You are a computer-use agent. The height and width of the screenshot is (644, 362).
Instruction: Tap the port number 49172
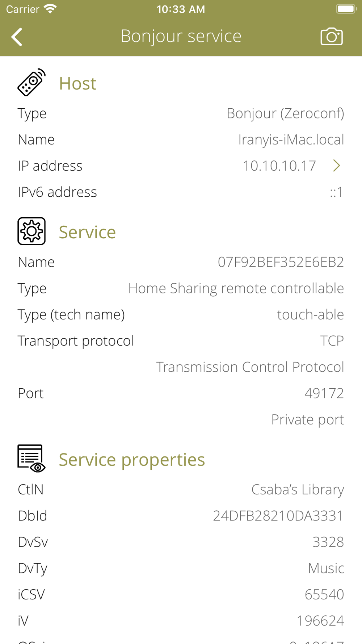(x=324, y=393)
